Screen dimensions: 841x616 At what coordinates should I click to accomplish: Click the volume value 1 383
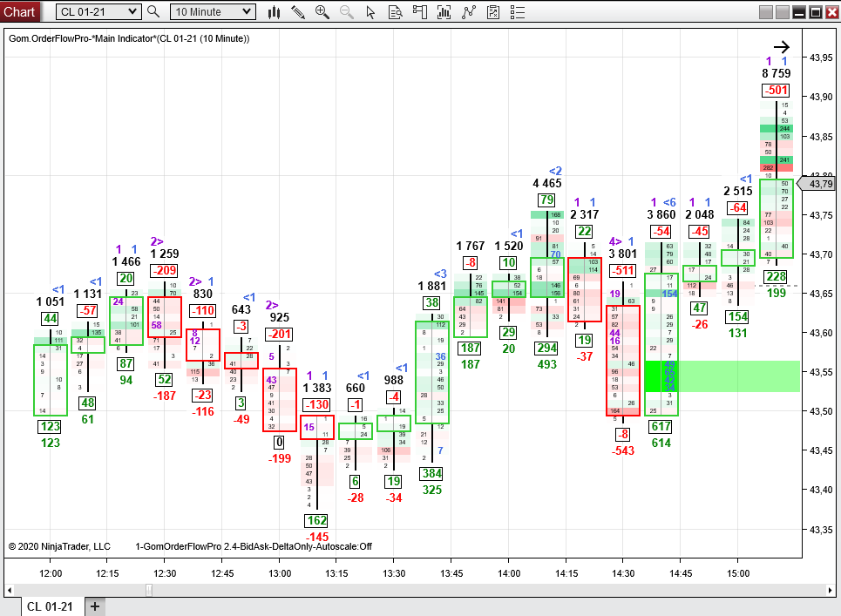317,388
